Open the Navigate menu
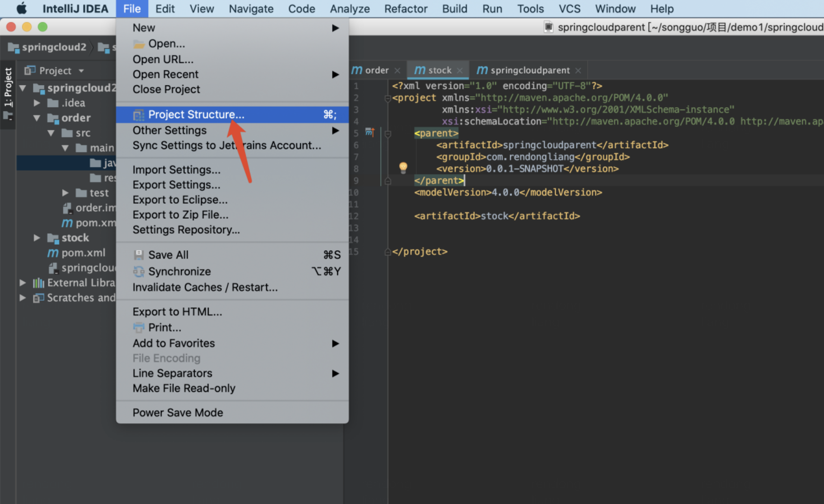The height and width of the screenshot is (504, 824). coord(251,8)
